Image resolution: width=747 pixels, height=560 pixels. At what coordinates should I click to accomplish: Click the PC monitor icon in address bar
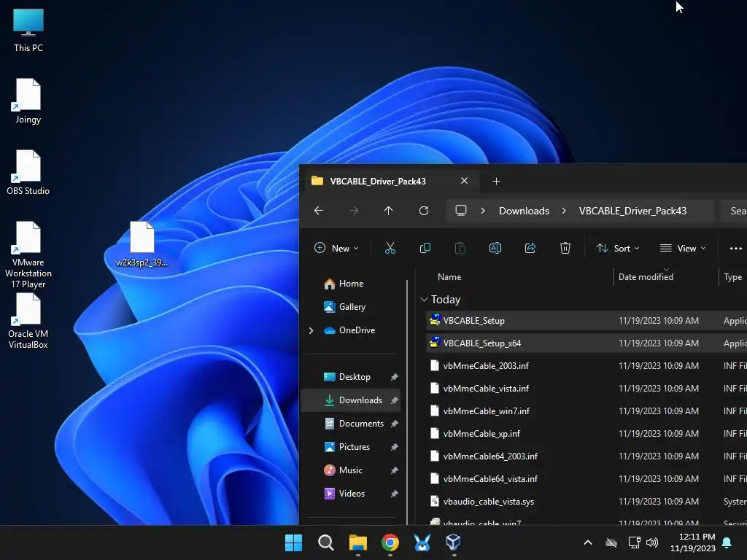461,211
